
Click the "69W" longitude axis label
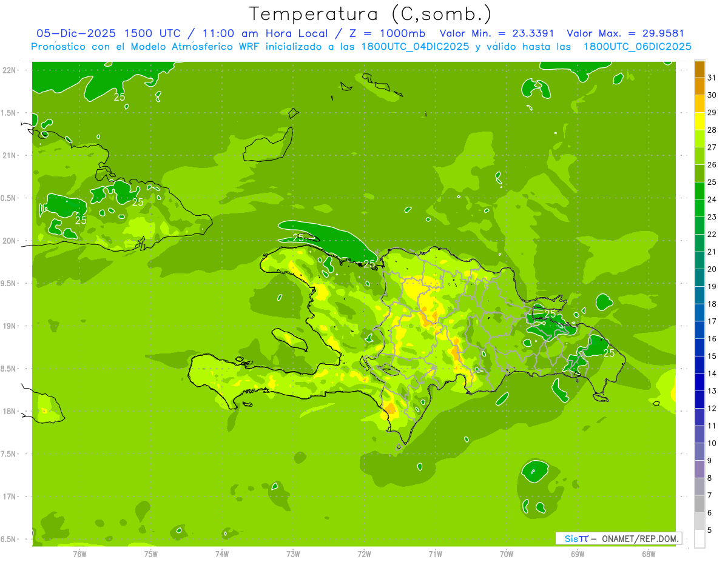pos(578,554)
